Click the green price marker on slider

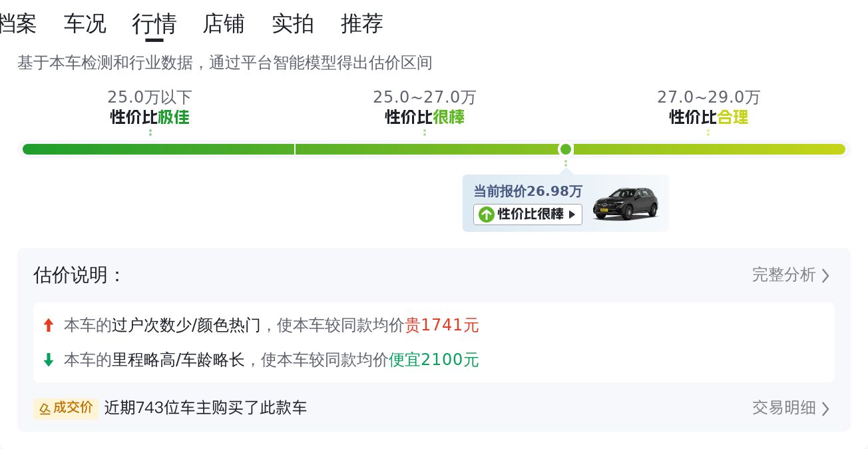(565, 149)
